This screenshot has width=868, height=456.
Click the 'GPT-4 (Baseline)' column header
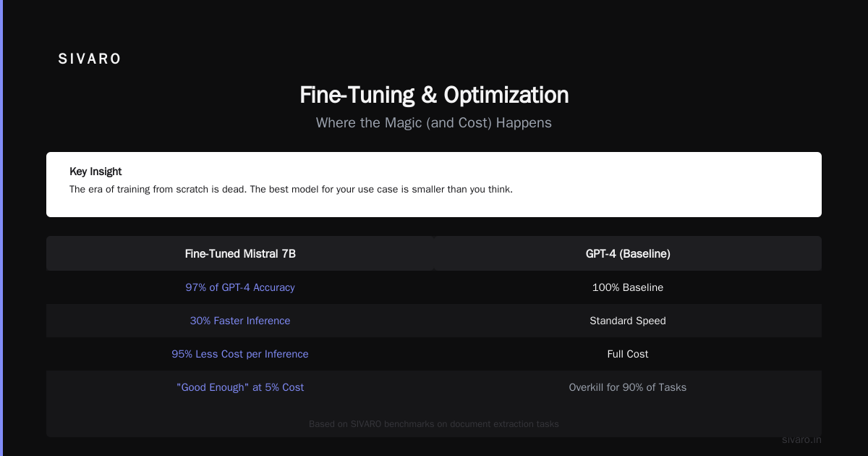coord(628,254)
